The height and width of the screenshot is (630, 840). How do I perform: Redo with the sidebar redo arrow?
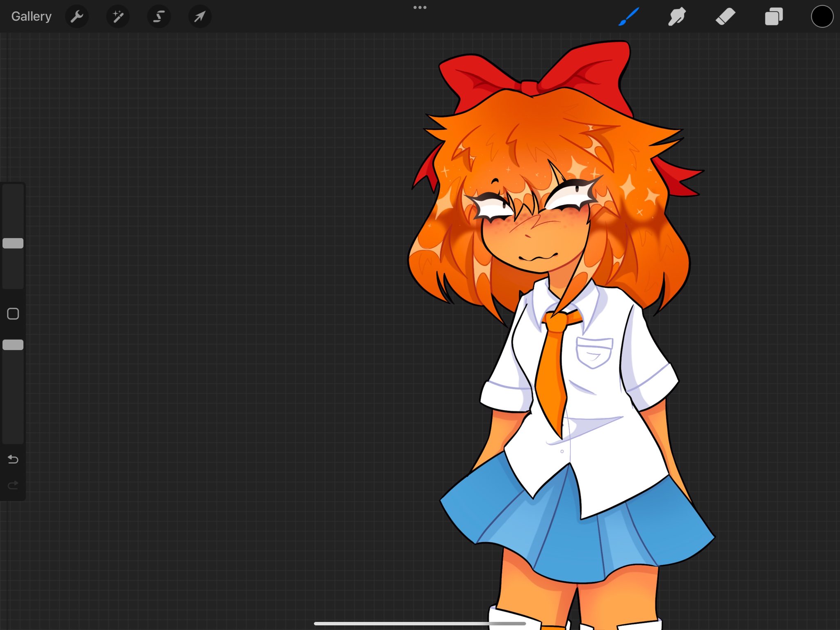(x=13, y=485)
